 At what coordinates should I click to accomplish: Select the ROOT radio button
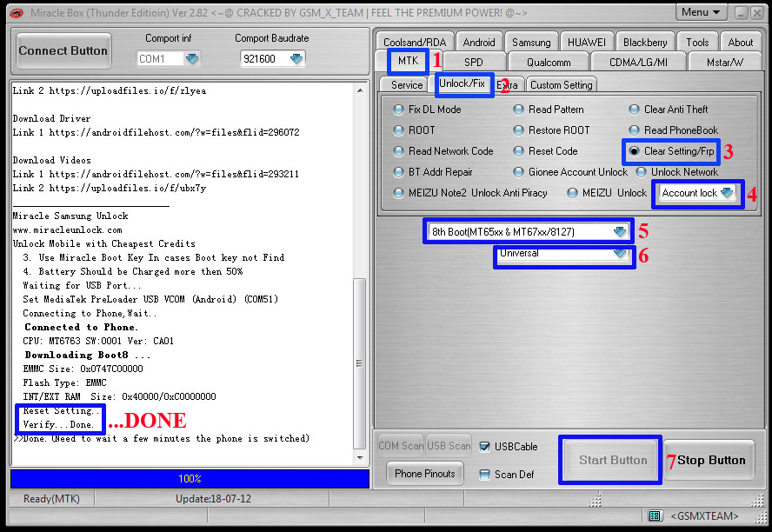(x=398, y=130)
